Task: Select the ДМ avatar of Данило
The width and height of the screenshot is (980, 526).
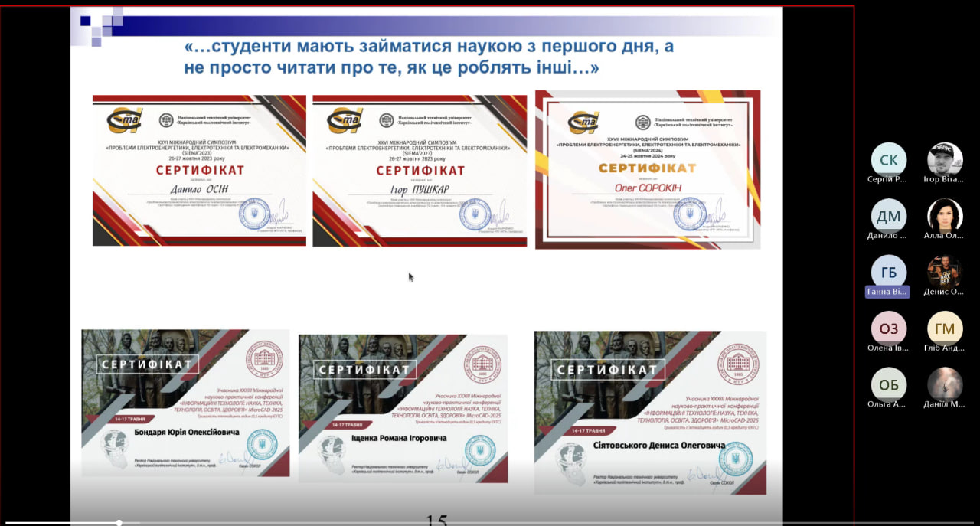Action: (889, 216)
